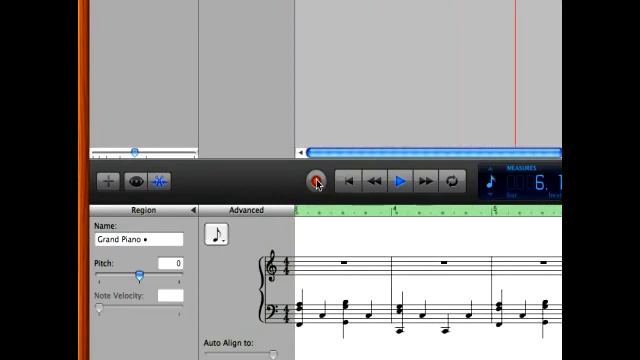Click the Pitch slider handle
Viewport: 640px width, 360px height.
(139, 276)
